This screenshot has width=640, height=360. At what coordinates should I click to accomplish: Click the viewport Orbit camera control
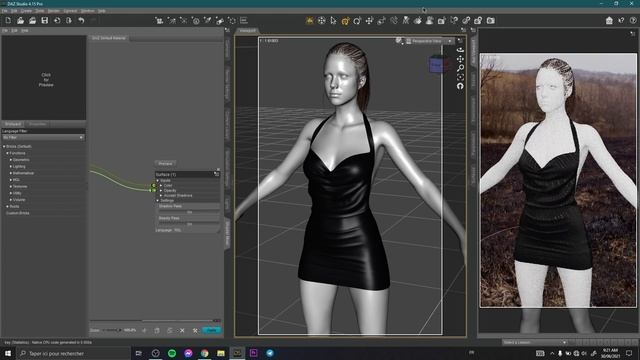click(460, 50)
